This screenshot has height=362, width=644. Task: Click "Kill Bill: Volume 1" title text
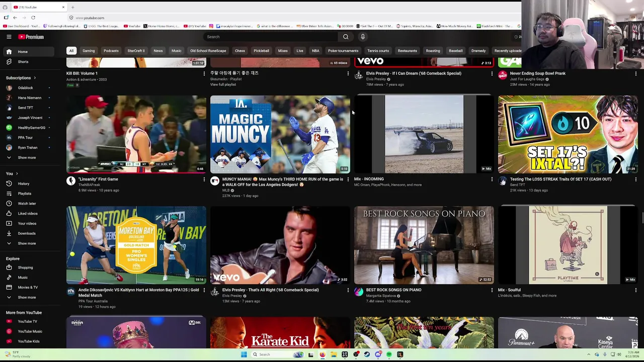(x=82, y=73)
